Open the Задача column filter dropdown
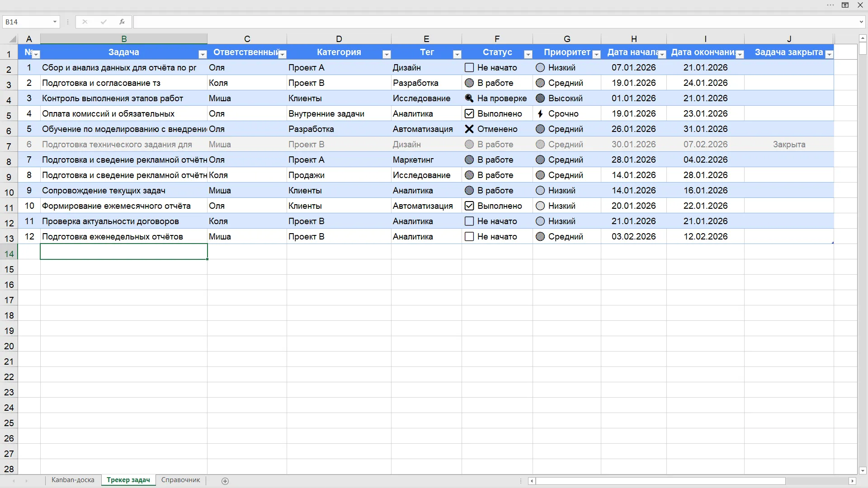This screenshot has height=488, width=868. (x=203, y=55)
